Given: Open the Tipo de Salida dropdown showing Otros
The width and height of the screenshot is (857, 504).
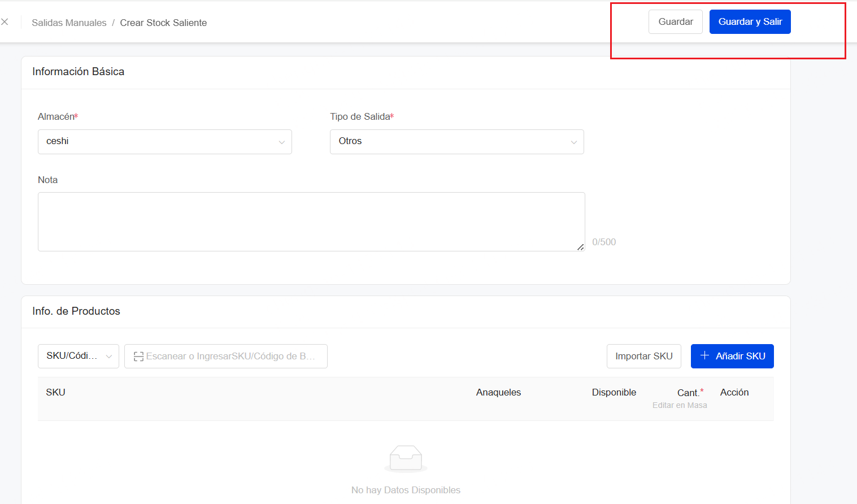Looking at the screenshot, I should 457,142.
